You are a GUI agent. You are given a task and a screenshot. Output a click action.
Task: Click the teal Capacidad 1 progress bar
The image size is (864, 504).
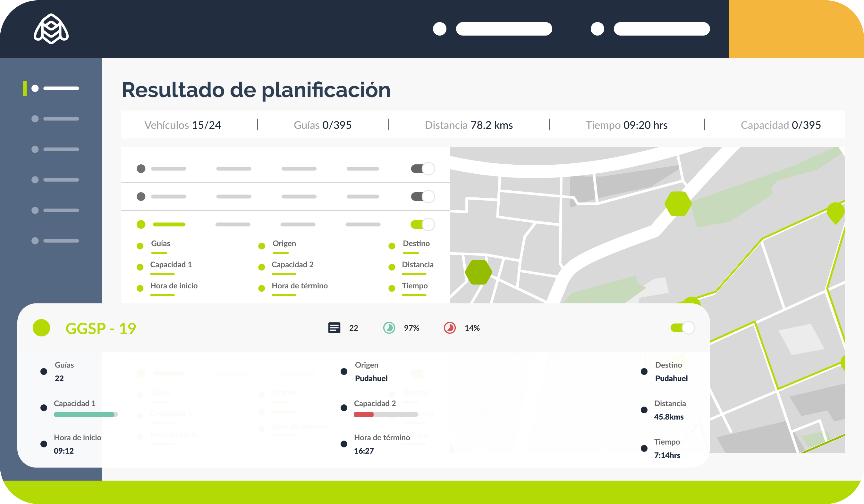[x=84, y=415]
